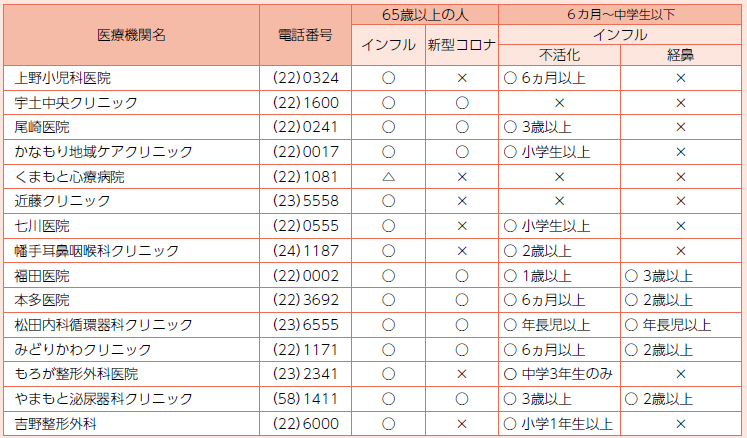Click the 新型コロナ column header
The image size is (747, 438).
click(462, 45)
